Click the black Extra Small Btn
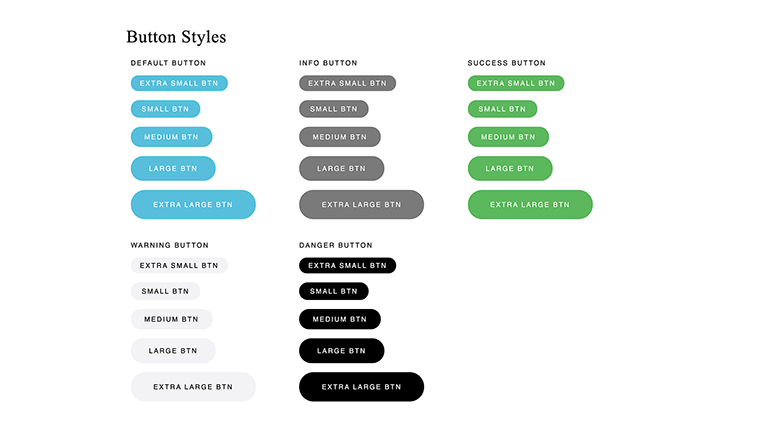Viewport: 758px width, 423px height. click(x=348, y=265)
